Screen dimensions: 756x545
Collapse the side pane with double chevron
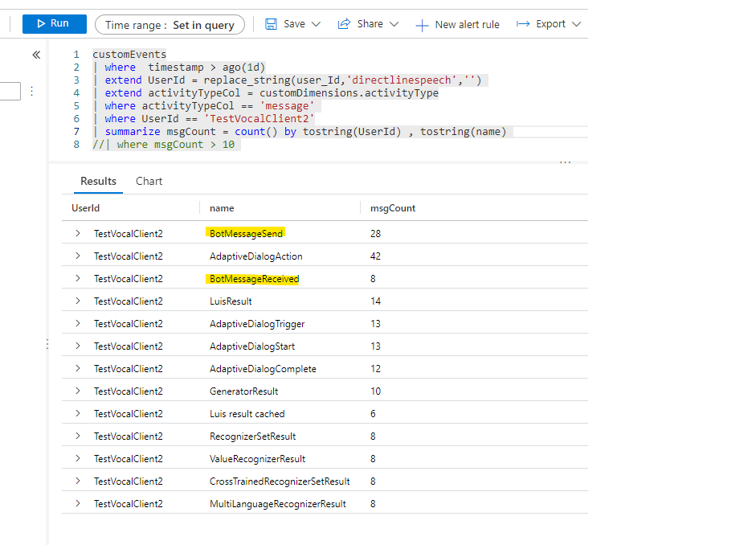click(x=36, y=55)
